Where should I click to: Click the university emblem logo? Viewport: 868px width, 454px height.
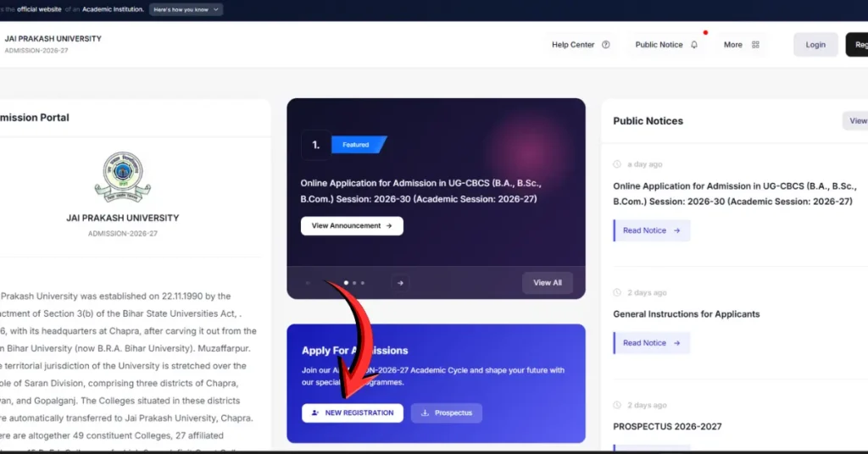[x=122, y=177]
